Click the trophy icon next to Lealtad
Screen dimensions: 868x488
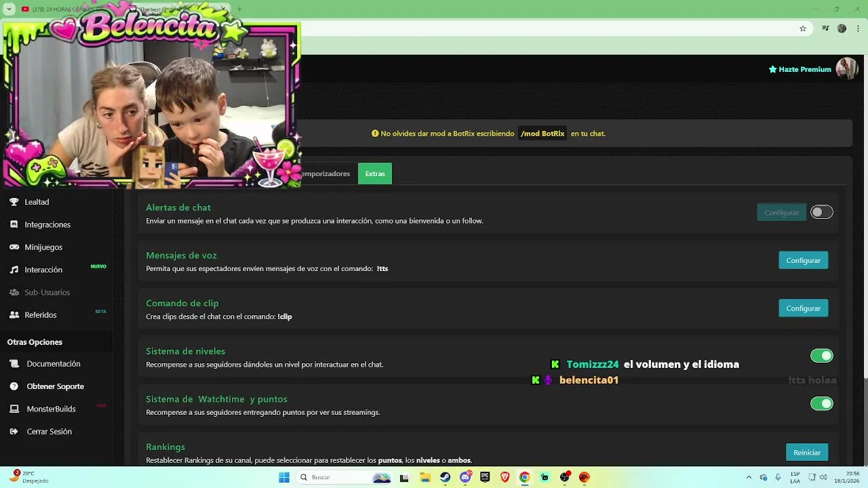click(x=14, y=202)
